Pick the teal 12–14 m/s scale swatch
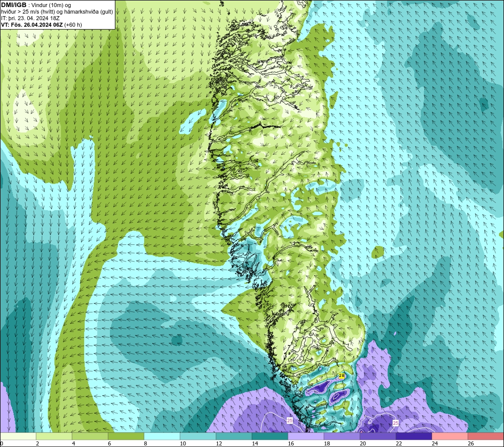504x447 pixels. (x=234, y=436)
